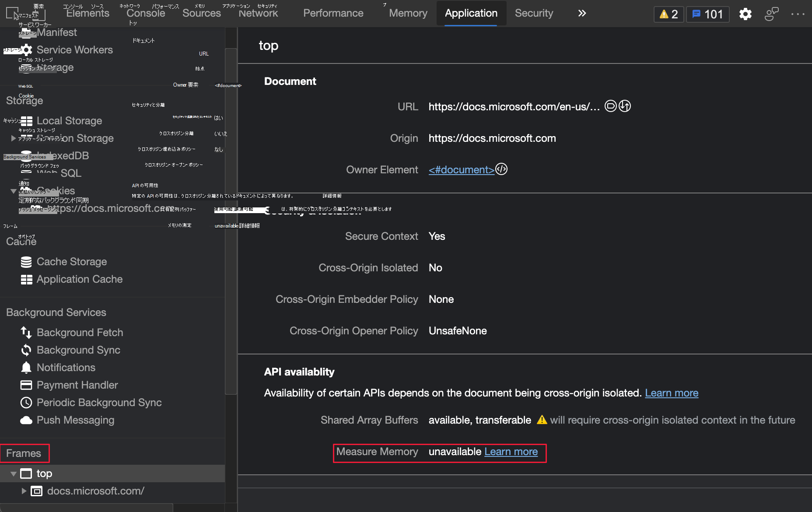Show more tabs with the chevron

pyautogui.click(x=582, y=14)
